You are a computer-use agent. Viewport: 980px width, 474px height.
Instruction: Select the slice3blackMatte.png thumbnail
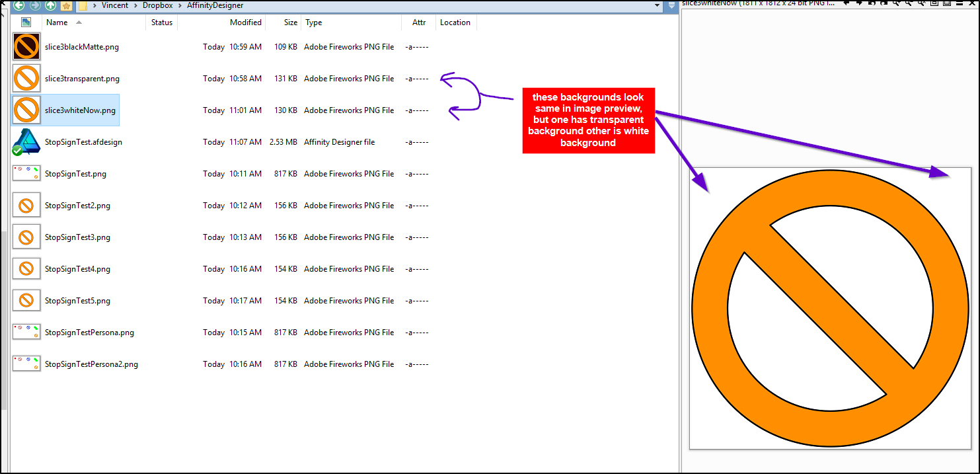[x=26, y=47]
